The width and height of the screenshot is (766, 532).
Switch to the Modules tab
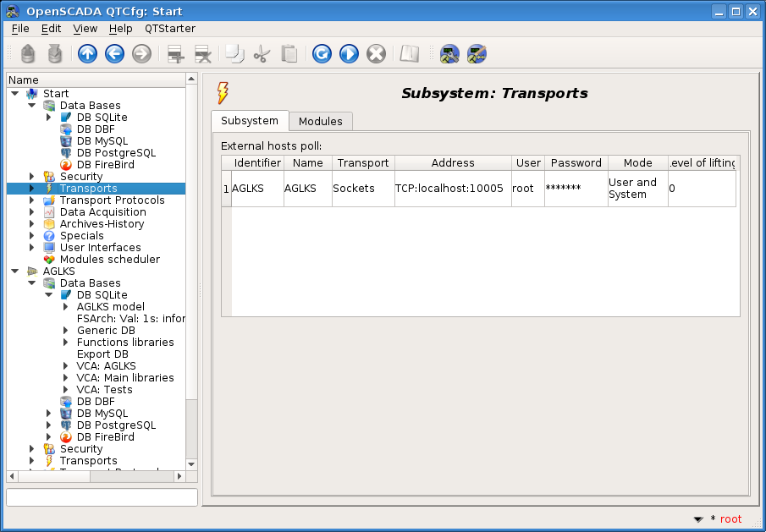tap(321, 121)
